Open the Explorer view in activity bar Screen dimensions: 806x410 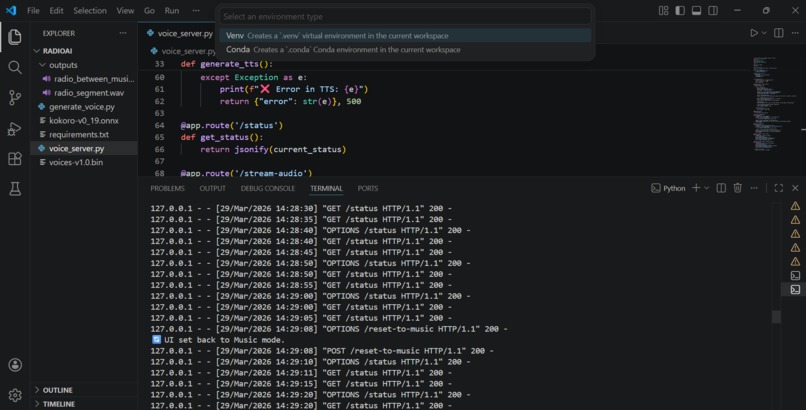(15, 37)
